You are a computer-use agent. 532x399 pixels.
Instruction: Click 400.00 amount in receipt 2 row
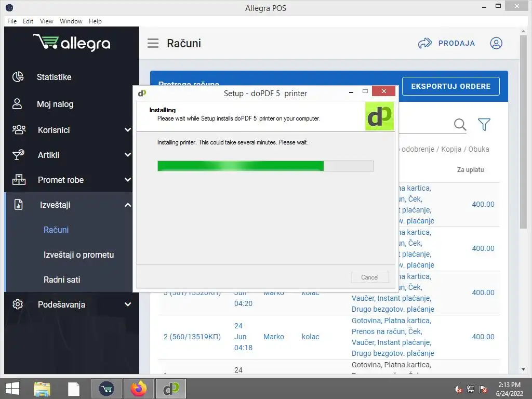483,337
